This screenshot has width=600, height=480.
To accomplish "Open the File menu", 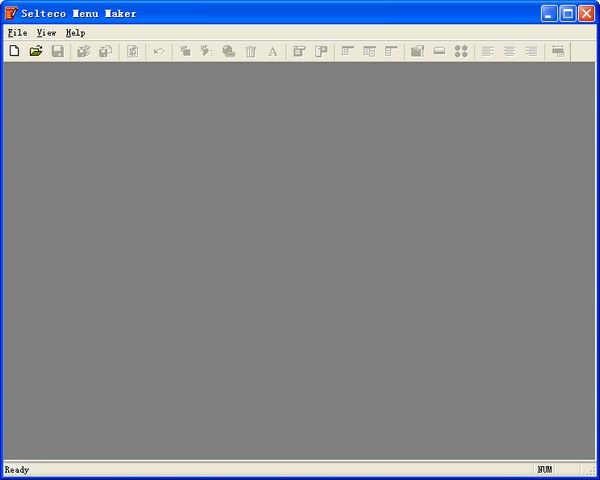I will tap(17, 33).
